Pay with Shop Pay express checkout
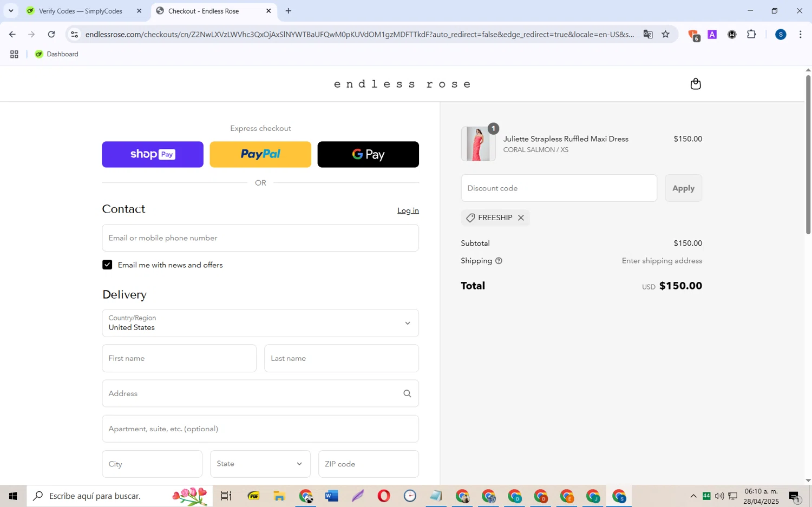 pyautogui.click(x=153, y=154)
